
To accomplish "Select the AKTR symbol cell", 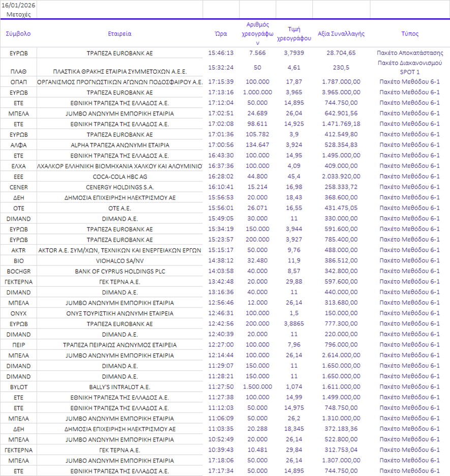I will click(18, 250).
